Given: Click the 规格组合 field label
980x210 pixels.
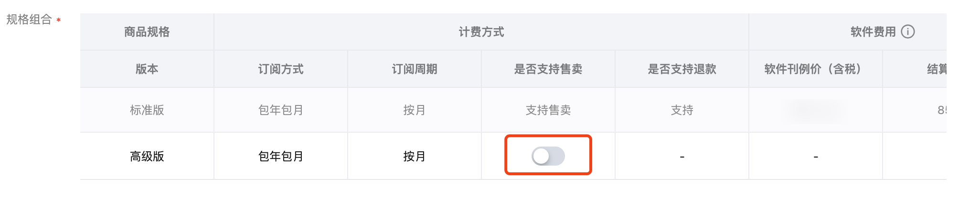Looking at the screenshot, I should [x=29, y=20].
